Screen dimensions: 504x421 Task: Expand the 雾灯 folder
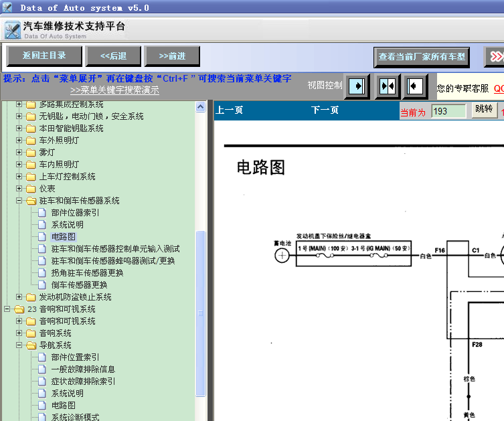pyautogui.click(x=19, y=153)
